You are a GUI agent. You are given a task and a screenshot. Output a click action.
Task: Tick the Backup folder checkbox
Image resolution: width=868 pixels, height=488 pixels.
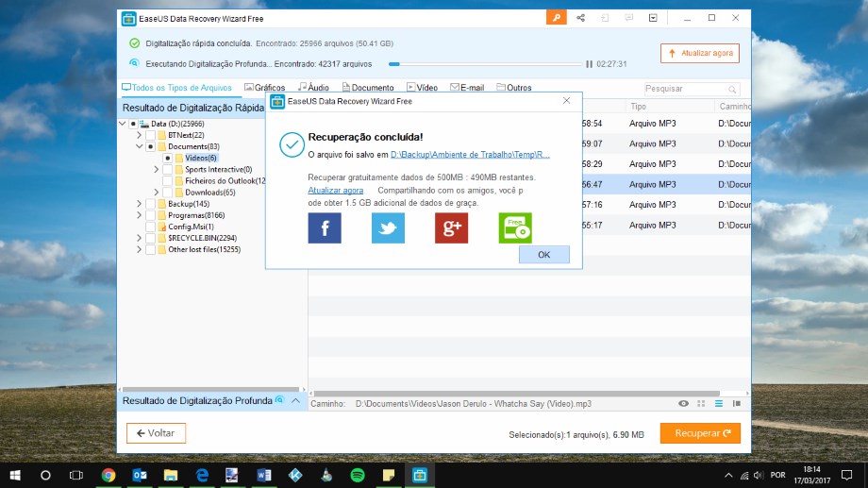click(151, 204)
